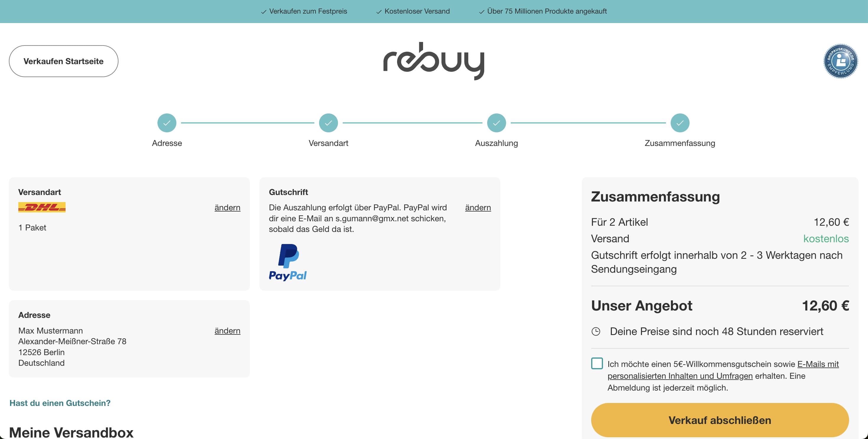Viewport: 868px width, 439px height.
Task: Click ändern next to Adresse
Action: [x=227, y=331]
